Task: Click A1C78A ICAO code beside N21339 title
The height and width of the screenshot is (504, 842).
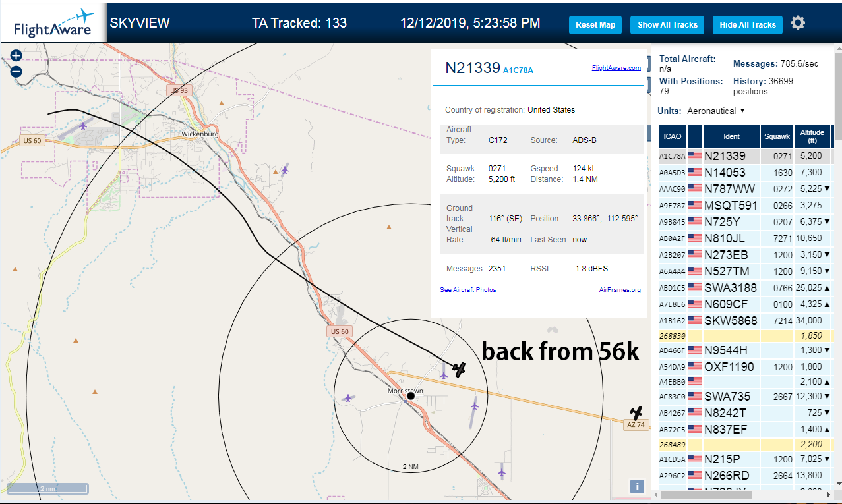Action: click(518, 70)
